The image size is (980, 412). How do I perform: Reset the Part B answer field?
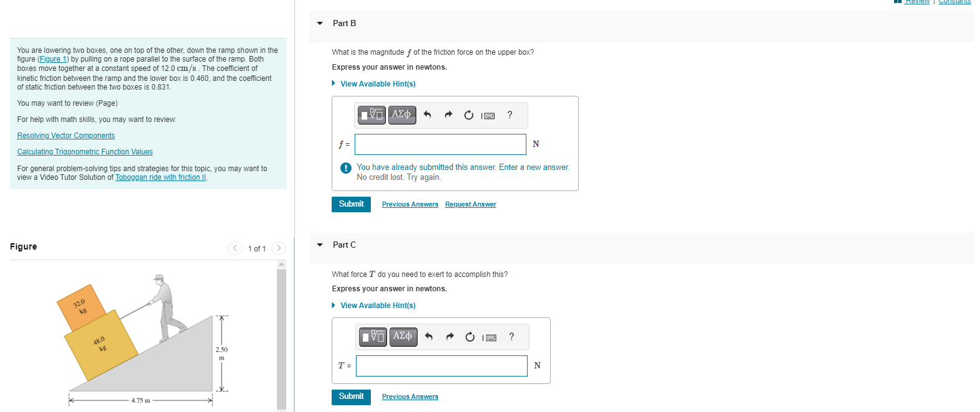tap(469, 115)
